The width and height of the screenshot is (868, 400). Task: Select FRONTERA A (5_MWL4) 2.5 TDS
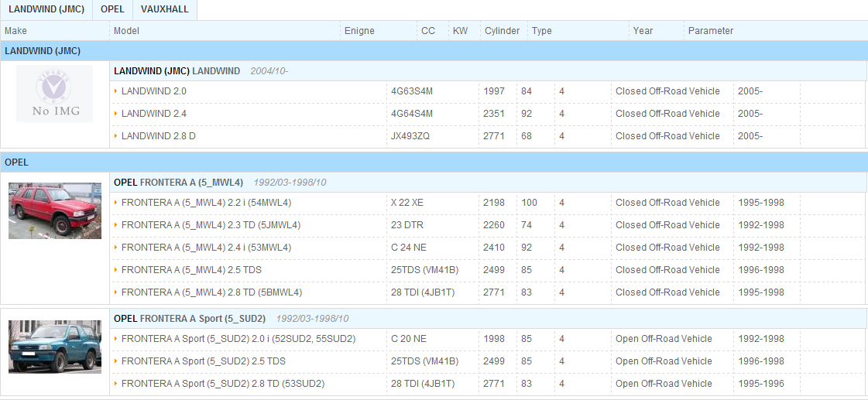191,270
